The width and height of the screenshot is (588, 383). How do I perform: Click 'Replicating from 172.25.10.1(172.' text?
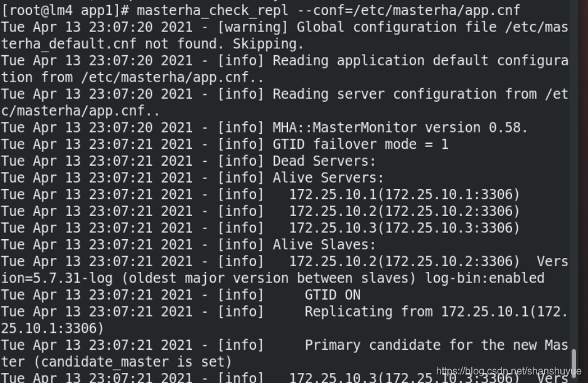pos(436,311)
